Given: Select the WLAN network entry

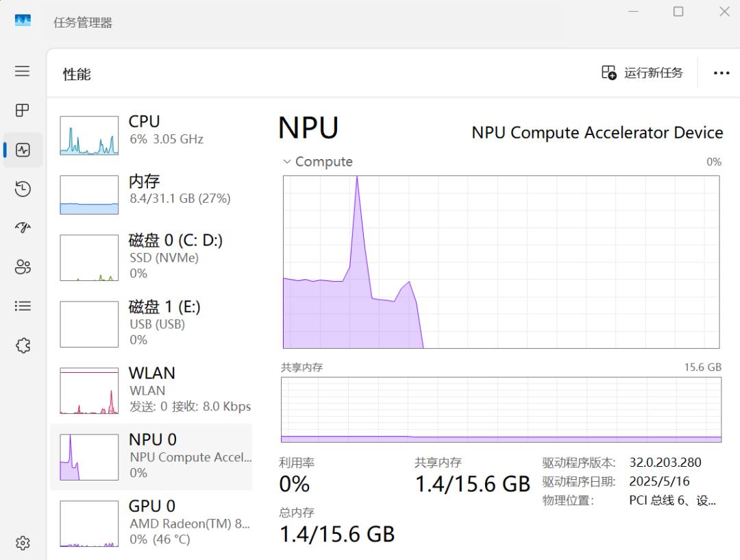Looking at the screenshot, I should (151, 391).
